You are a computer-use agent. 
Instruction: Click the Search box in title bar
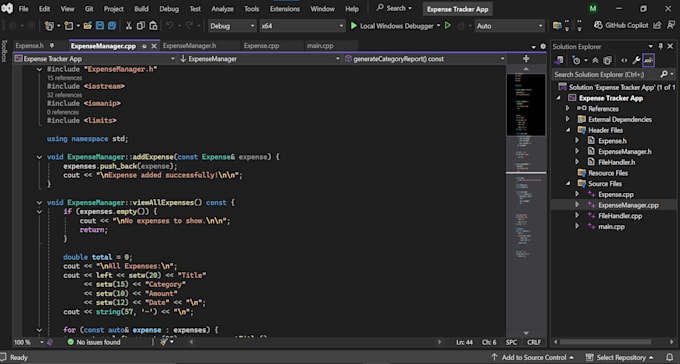coord(394,8)
